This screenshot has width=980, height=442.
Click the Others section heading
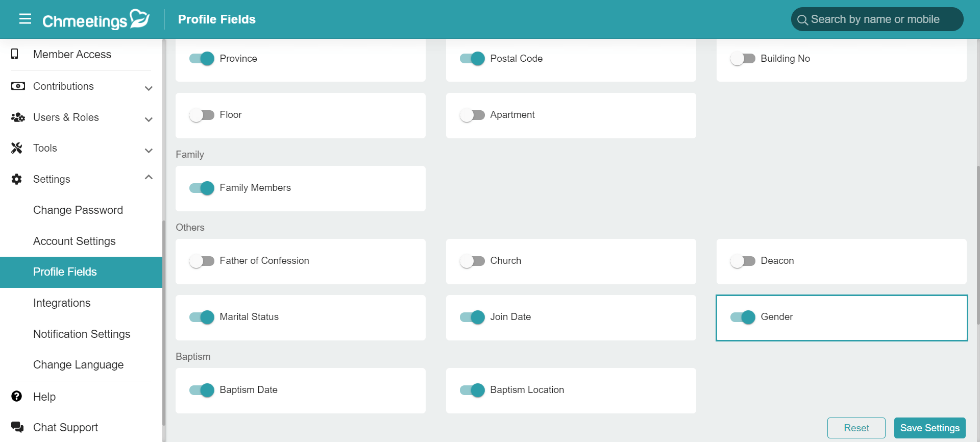pyautogui.click(x=190, y=227)
